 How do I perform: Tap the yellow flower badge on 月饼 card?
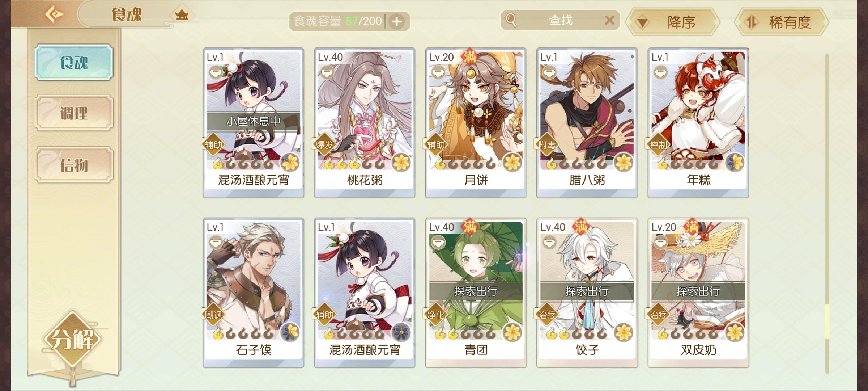pos(512,162)
